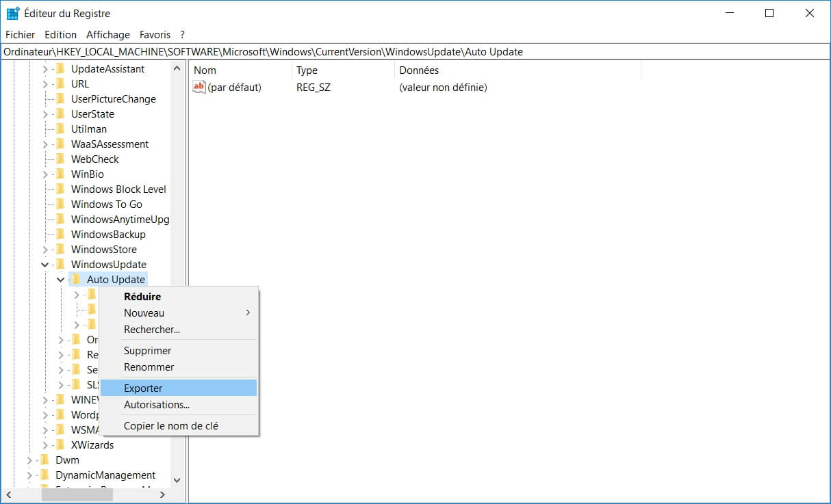Click the WindowsBackup folder icon

tap(60, 234)
